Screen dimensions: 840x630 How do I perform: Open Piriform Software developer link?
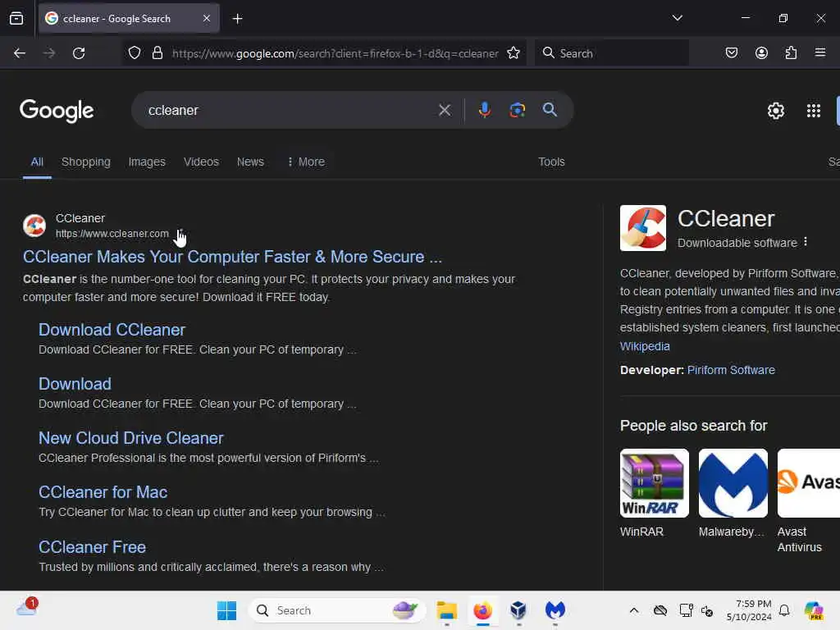tap(731, 370)
